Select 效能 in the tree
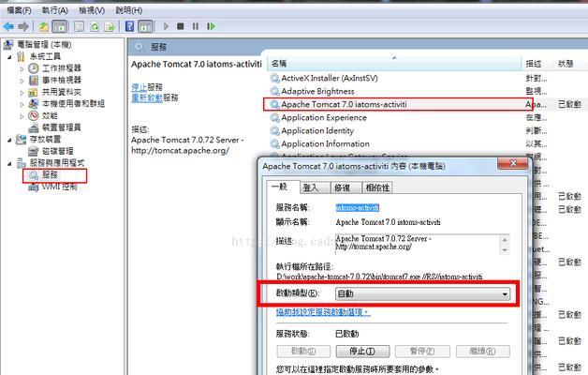588x375 pixels. click(50, 115)
